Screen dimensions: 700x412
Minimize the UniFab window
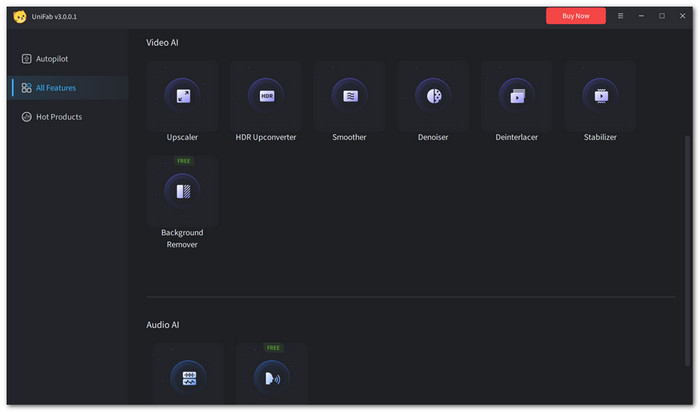(641, 16)
